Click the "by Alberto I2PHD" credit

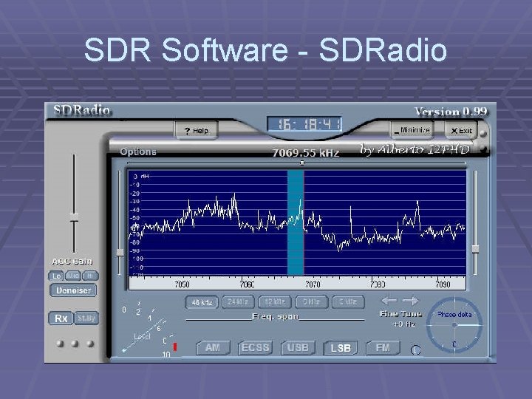(415, 149)
